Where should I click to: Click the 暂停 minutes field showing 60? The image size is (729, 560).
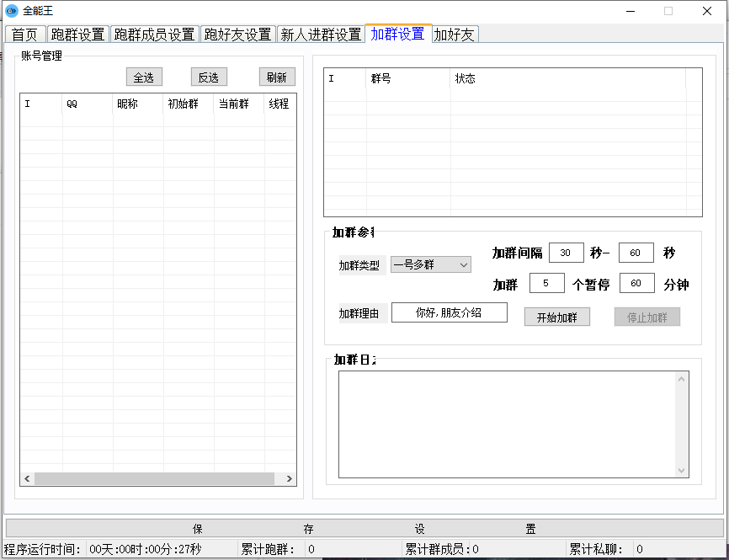637,283
